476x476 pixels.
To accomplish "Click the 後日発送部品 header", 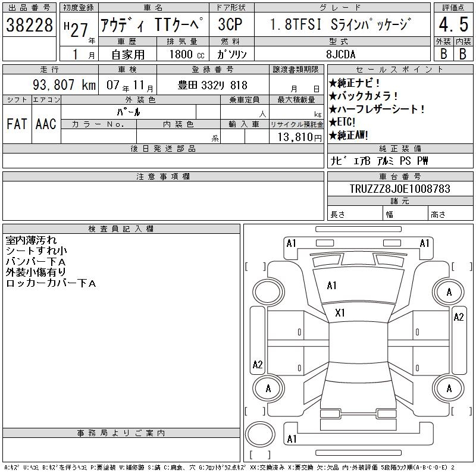I will pos(163,148).
